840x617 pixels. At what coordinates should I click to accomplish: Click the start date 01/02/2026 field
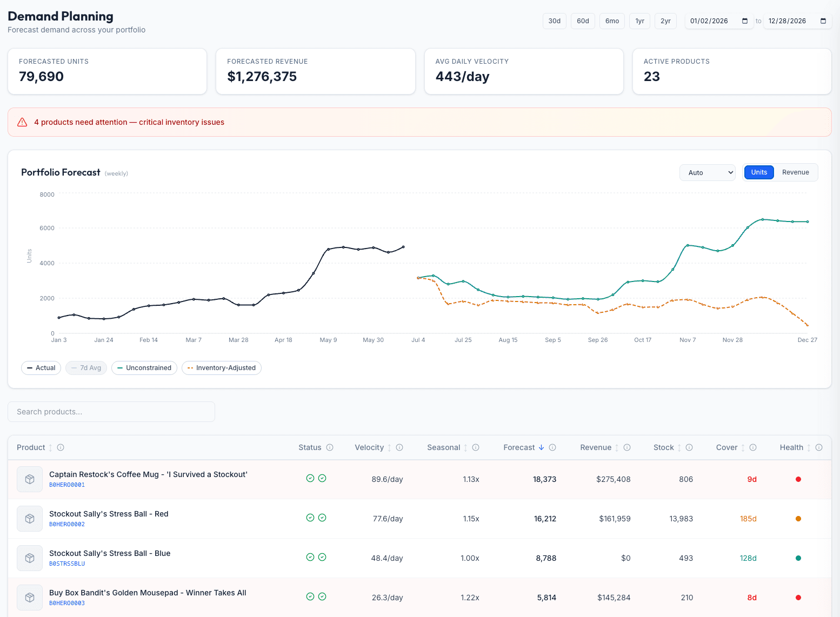click(x=719, y=21)
